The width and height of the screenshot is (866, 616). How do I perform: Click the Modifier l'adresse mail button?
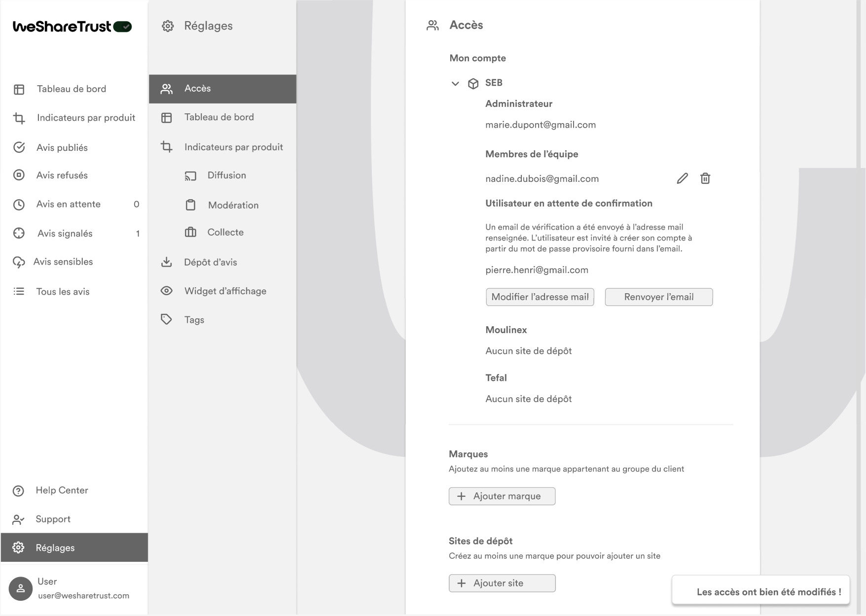[x=540, y=297]
